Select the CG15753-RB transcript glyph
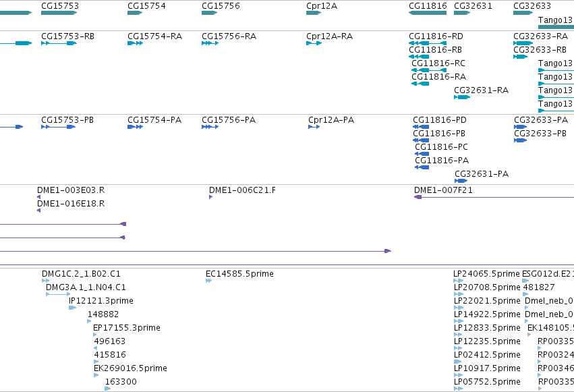Image resolution: width=574 pixels, height=392 pixels. click(59, 43)
